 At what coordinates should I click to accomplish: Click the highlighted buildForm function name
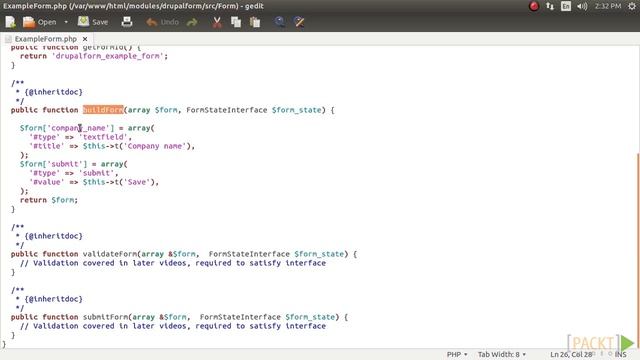pyautogui.click(x=103, y=110)
